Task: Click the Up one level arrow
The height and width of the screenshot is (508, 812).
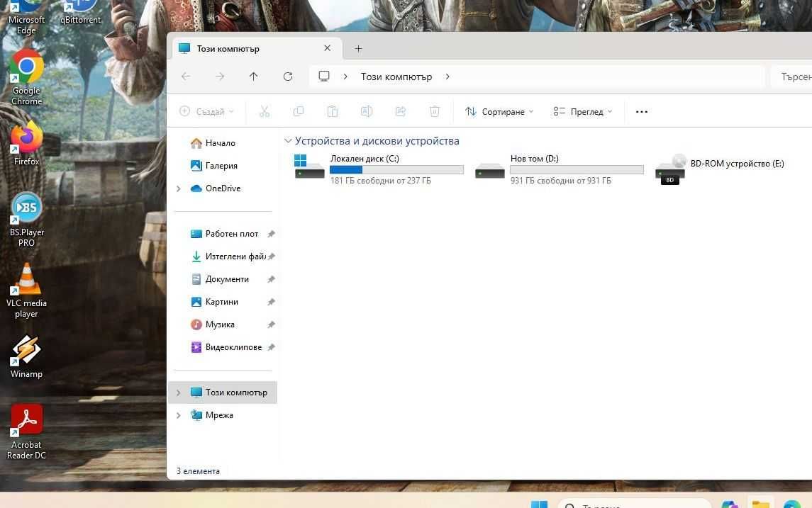Action: pyautogui.click(x=253, y=77)
